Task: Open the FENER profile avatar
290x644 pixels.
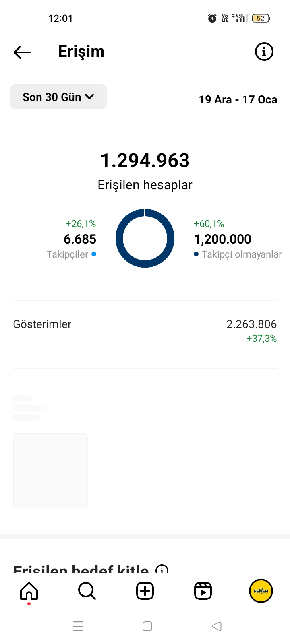Action: point(261,591)
